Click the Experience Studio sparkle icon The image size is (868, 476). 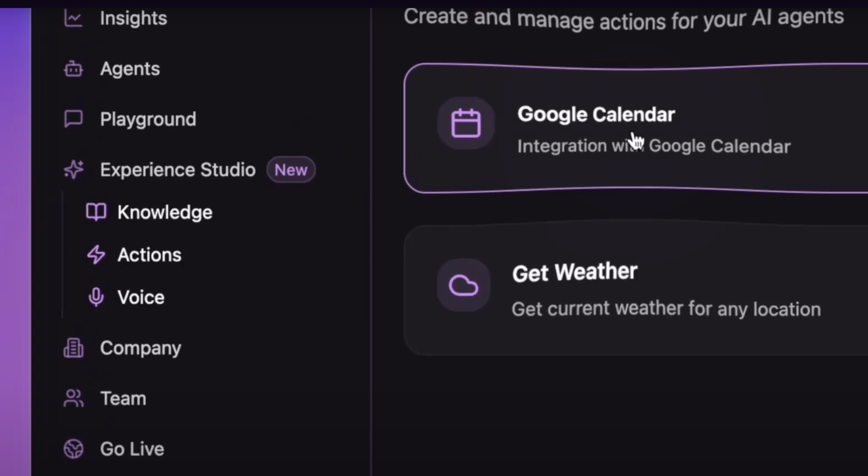(74, 169)
